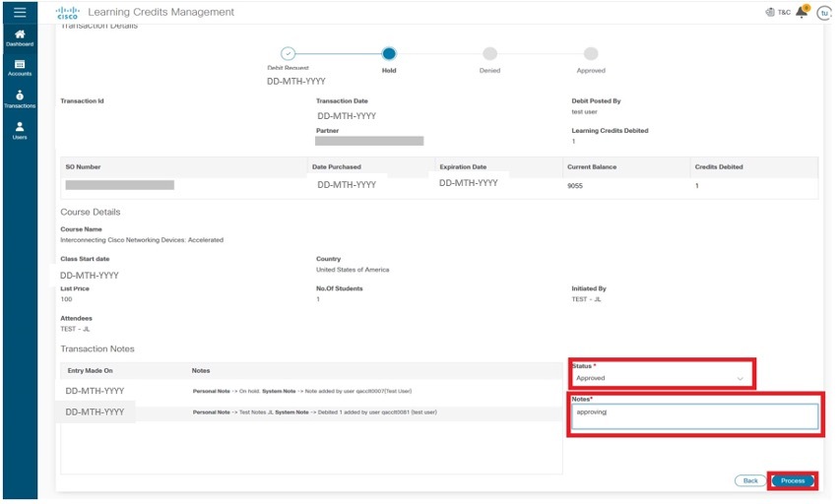The width and height of the screenshot is (839, 504).
Task: Open the T&C terms link
Action: 778,12
